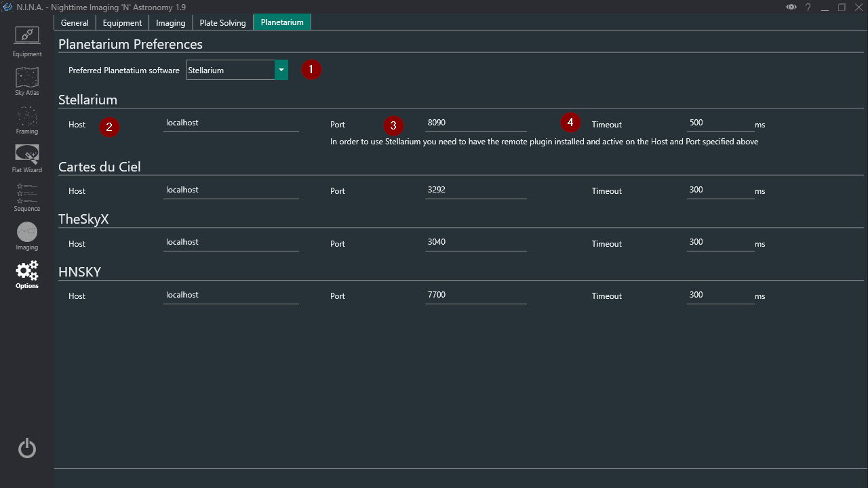Screen dimensions: 868x488
Task: Click the N.I.N.A. app logo icon
Action: pos(7,7)
